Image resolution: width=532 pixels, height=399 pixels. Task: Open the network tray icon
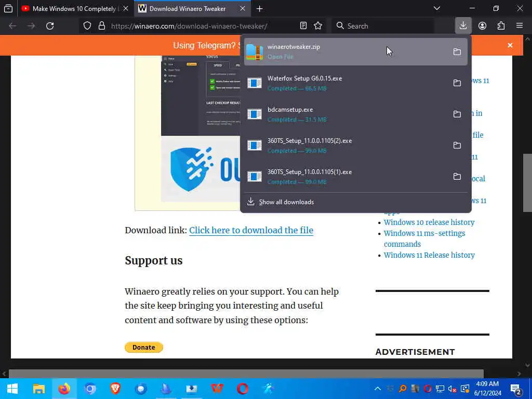pyautogui.click(x=440, y=389)
